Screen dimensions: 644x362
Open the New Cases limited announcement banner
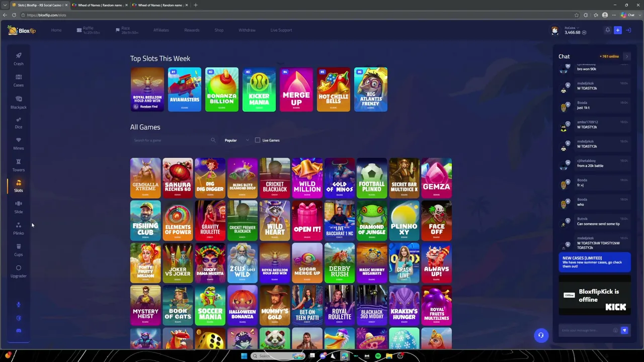click(594, 262)
